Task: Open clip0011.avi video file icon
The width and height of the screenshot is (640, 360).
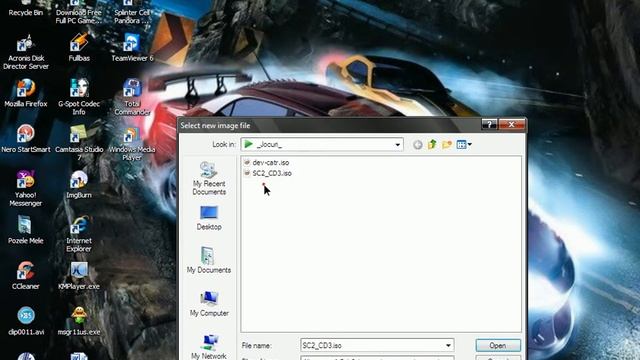Action: (x=26, y=322)
